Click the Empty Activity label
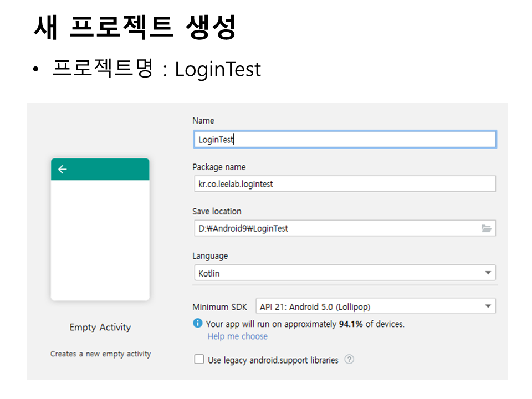 pos(100,328)
